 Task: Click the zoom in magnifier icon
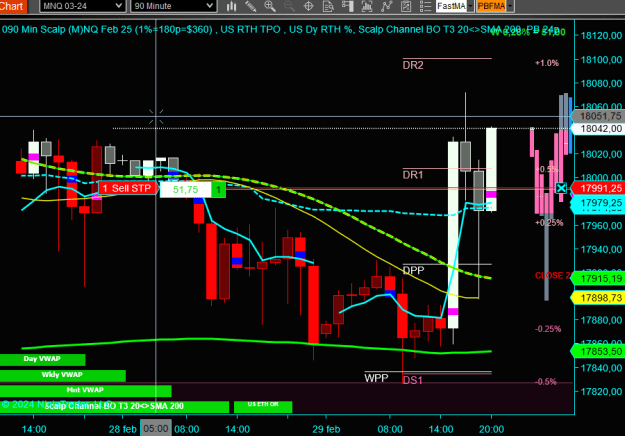270,6
